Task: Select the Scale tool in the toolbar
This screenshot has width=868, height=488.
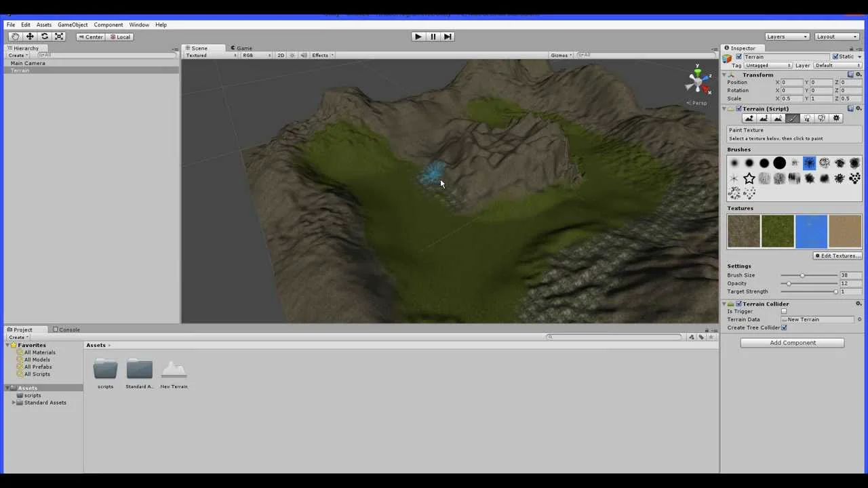Action: 59,37
